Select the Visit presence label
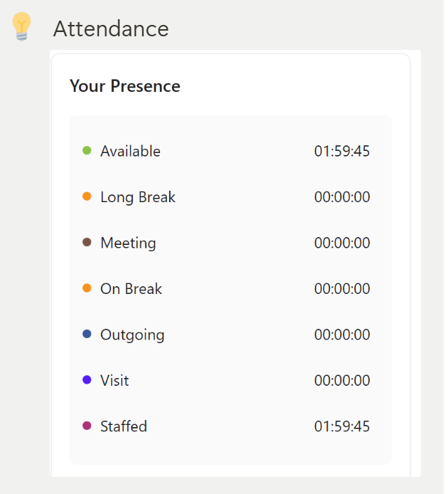 pyautogui.click(x=115, y=381)
